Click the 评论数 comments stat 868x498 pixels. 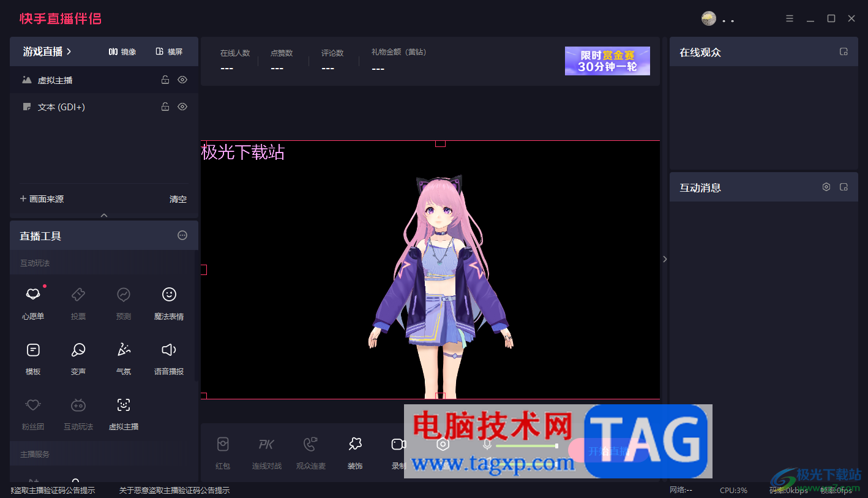click(x=332, y=61)
